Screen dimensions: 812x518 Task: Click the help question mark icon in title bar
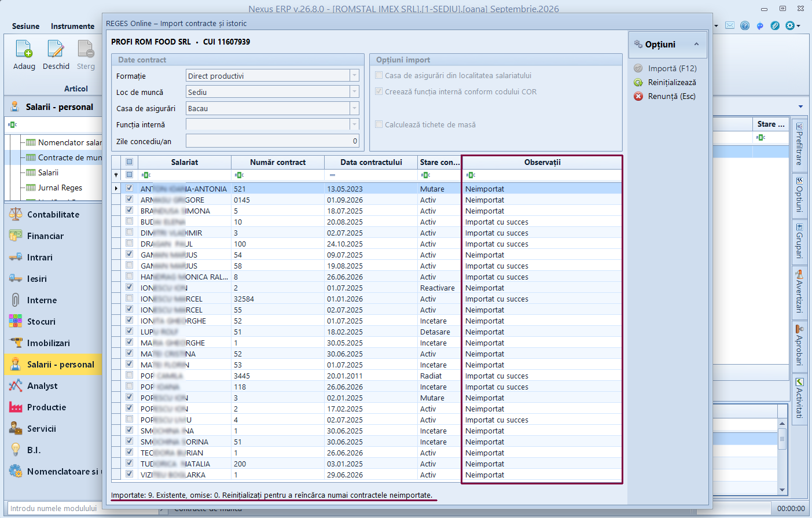[x=745, y=25]
